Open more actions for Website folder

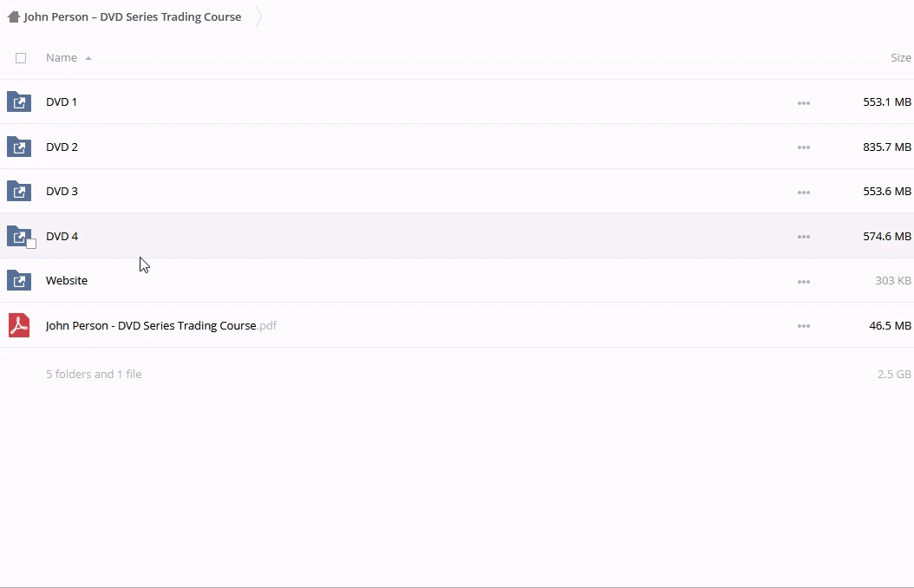(x=803, y=282)
